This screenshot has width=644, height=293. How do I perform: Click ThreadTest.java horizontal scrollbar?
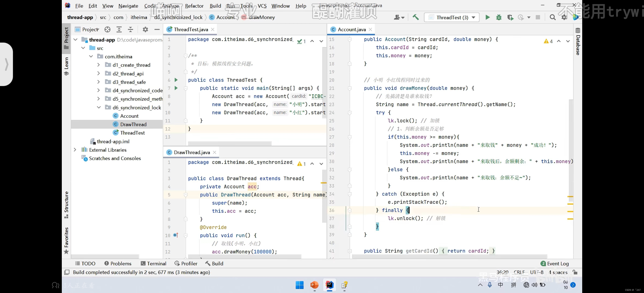pyautogui.click(x=230, y=143)
